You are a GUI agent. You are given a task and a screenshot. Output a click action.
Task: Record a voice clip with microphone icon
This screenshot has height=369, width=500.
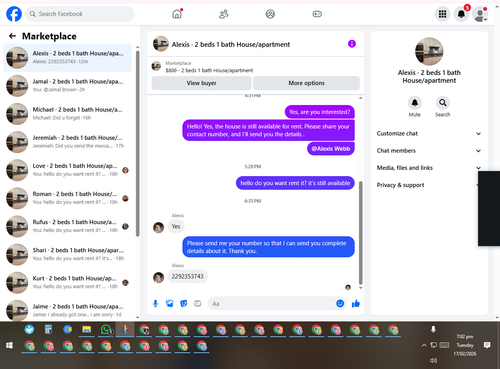[155, 304]
